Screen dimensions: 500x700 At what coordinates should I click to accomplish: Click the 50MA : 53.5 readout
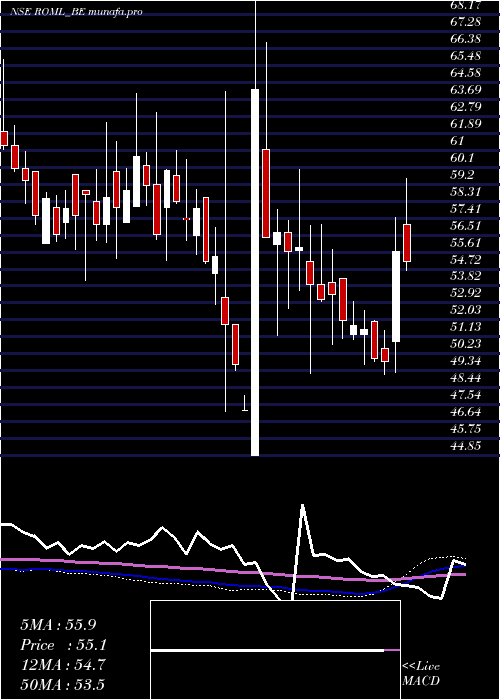[64, 684]
